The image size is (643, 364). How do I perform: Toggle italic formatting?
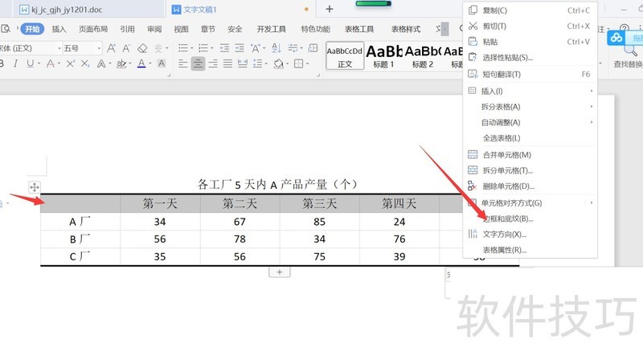tap(15, 63)
